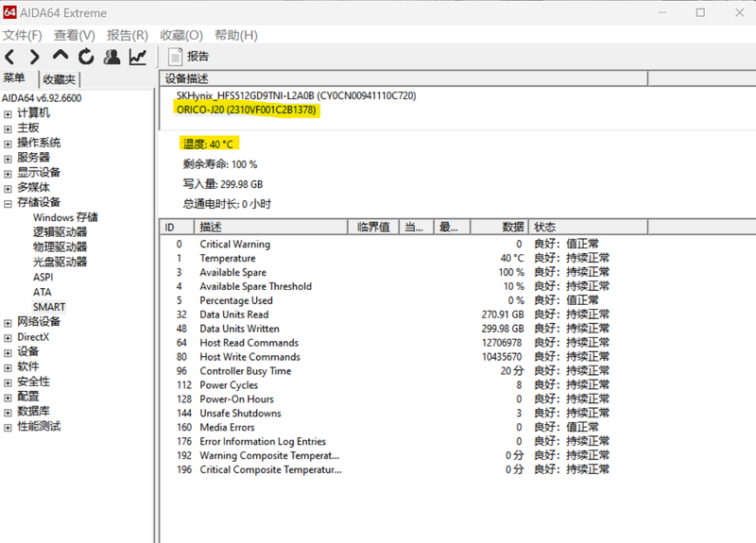756x543 pixels.
Task: Select the AIDA64 v6.92.6600 root item
Action: click(42, 98)
